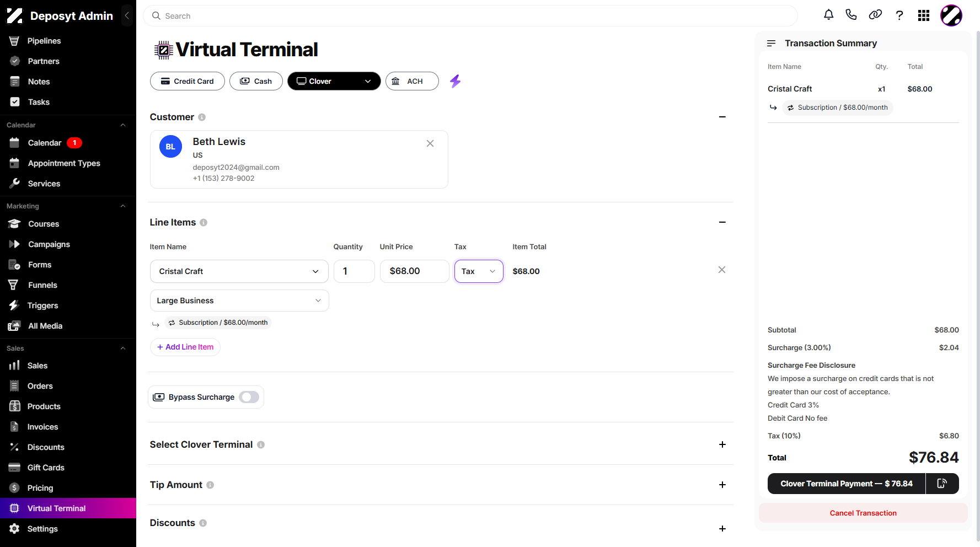Click the purple lightning bolt icon
980x547 pixels.
coord(455,81)
